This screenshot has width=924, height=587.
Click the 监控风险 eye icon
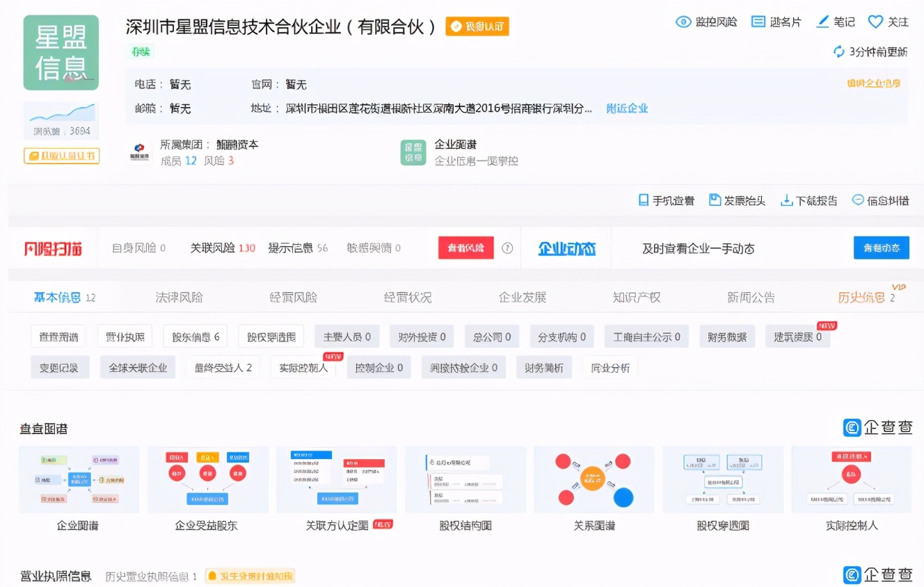683,22
